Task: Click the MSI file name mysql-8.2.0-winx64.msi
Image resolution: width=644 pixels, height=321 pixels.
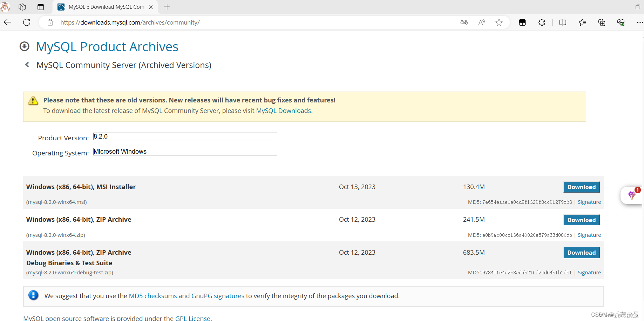Action: (56, 202)
